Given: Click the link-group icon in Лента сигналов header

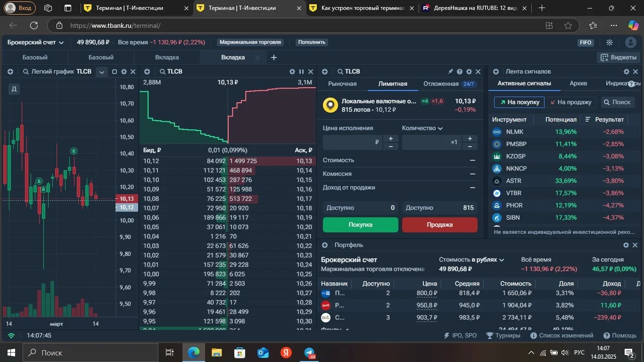Looking at the screenshot, I should [496, 72].
